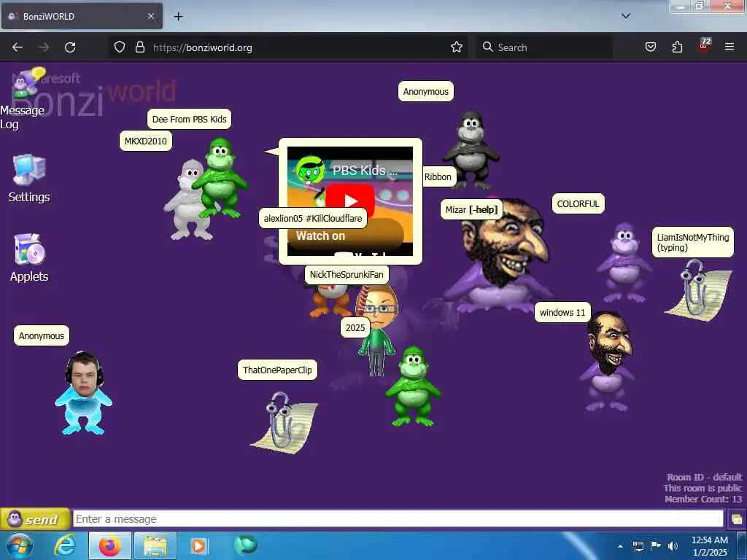
Task: Open the Extensions puzzle icon
Action: (677, 47)
